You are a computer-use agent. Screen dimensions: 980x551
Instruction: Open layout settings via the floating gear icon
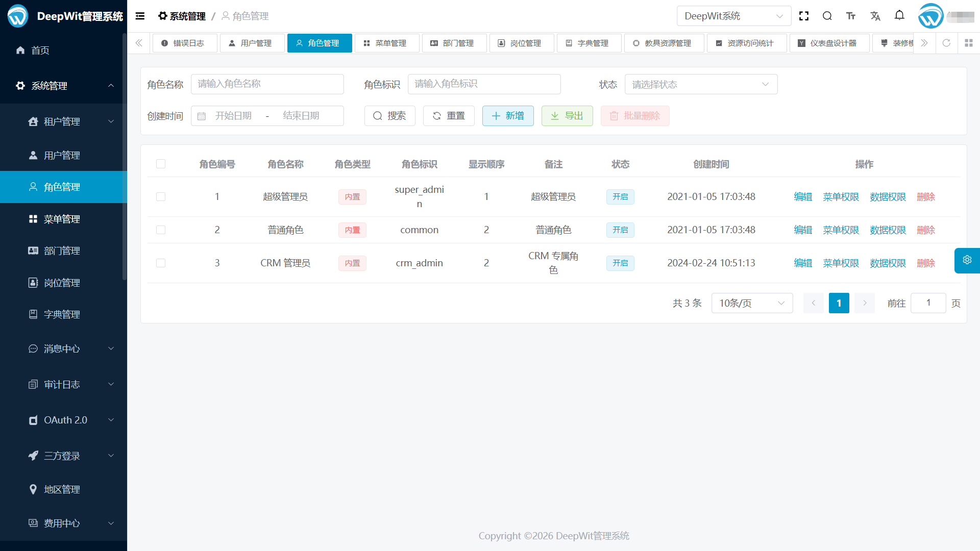pyautogui.click(x=967, y=260)
